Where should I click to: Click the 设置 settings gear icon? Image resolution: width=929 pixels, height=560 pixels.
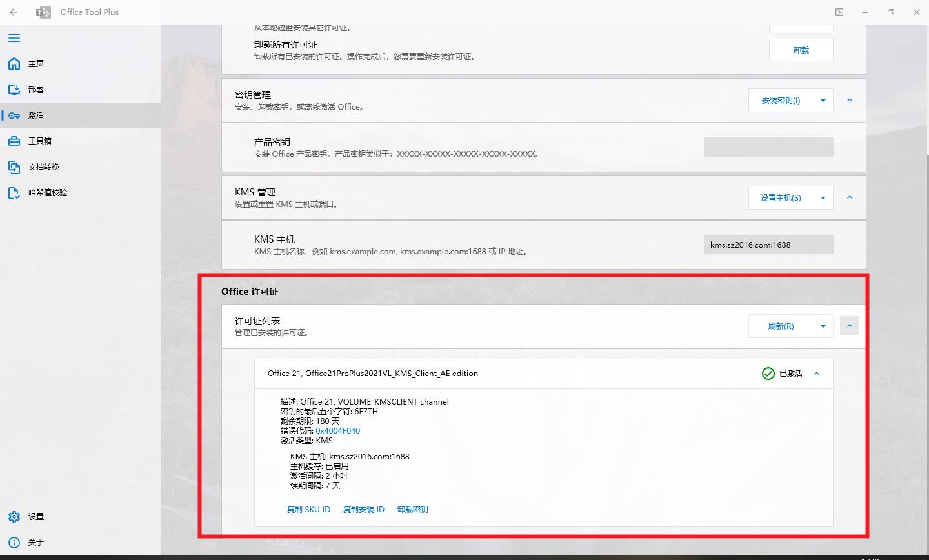tap(14, 516)
